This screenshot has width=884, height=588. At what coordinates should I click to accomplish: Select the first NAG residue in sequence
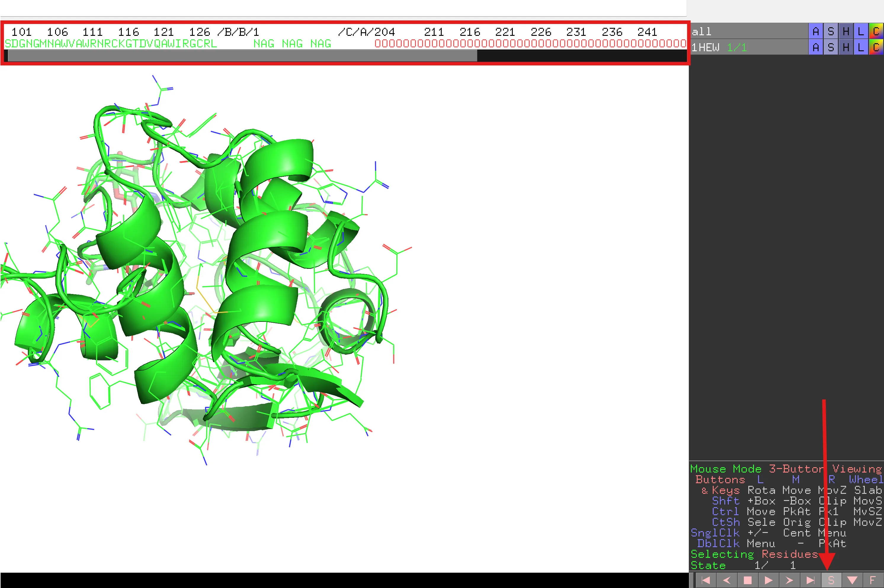(264, 44)
